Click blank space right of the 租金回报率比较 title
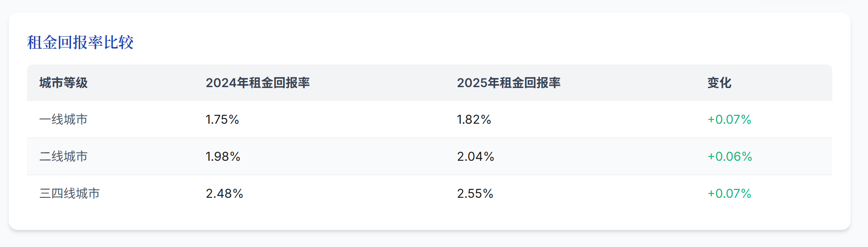 436,42
